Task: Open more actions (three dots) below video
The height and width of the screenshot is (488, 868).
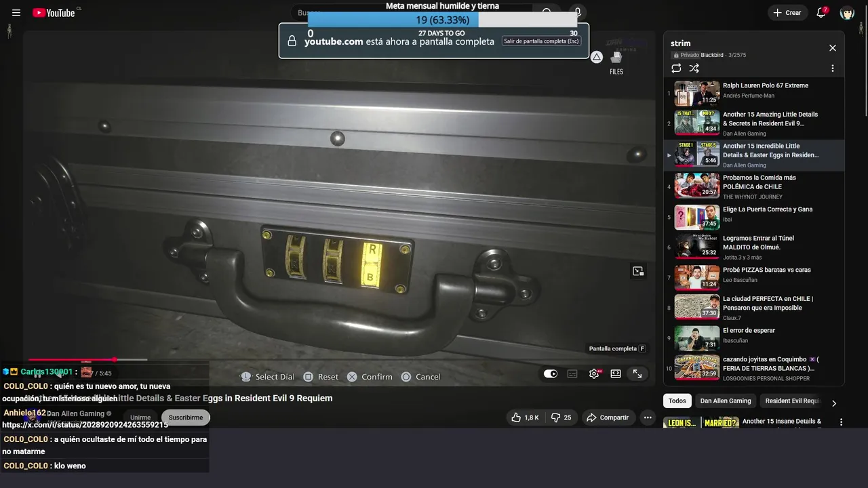Action: coord(648,418)
